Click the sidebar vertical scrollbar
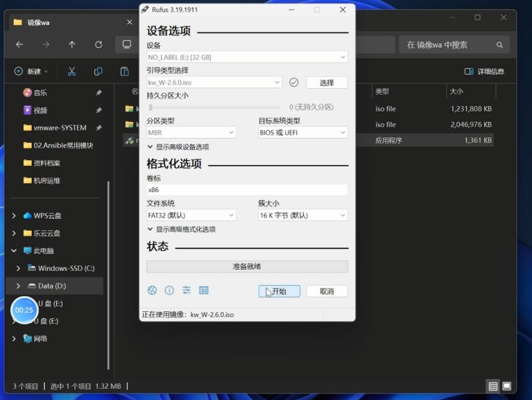 (108, 275)
